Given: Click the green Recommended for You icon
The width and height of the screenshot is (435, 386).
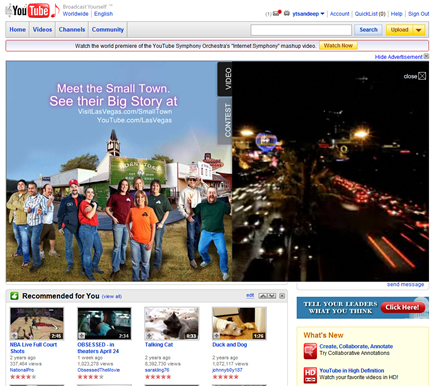Looking at the screenshot, I should coord(14,296).
